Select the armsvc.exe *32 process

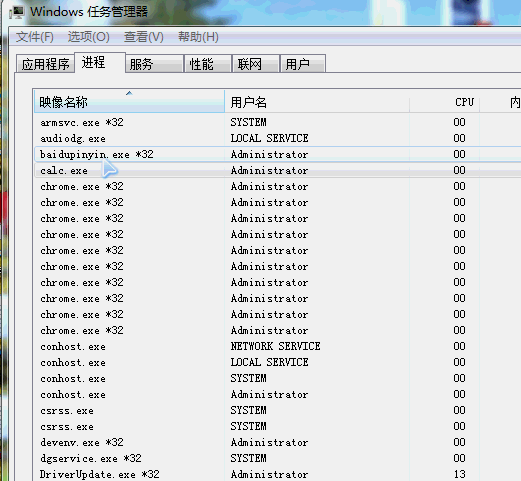(277, 122)
